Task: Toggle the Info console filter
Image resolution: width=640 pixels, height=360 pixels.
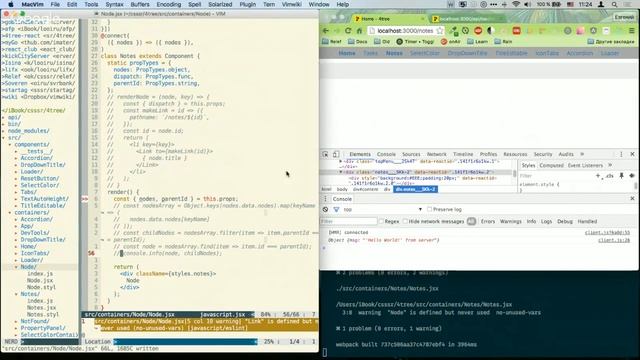Action: [531, 221]
